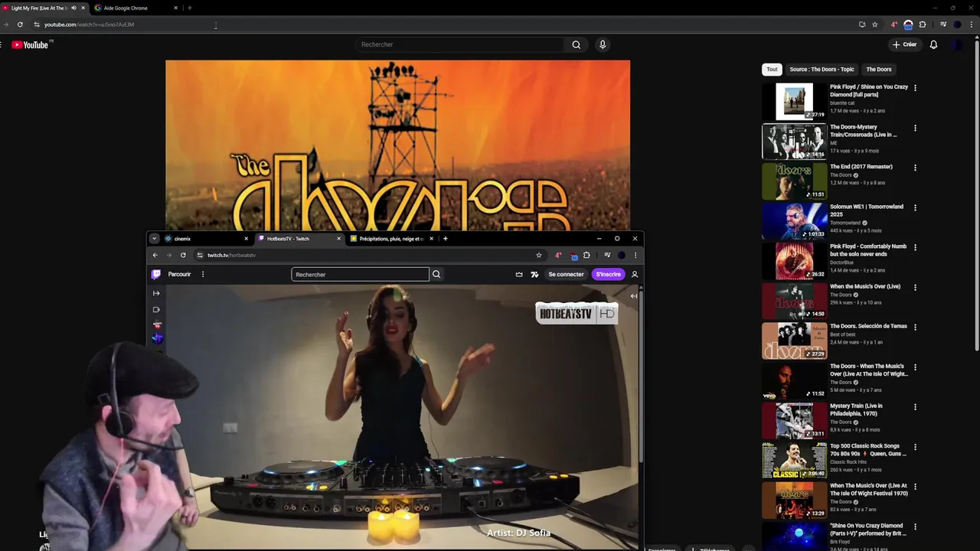The image size is (980, 551).
Task: Open extensions puzzle icon in Twitch window
Action: tap(586, 256)
